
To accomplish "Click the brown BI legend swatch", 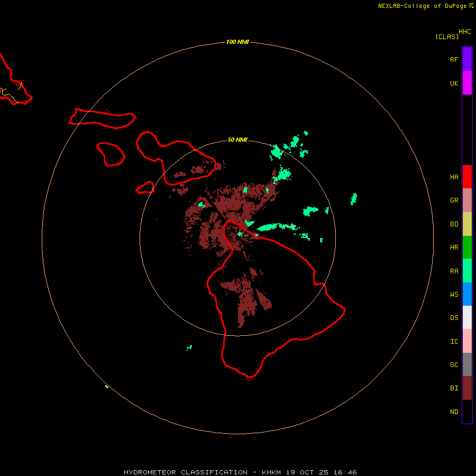I will coord(467,388).
